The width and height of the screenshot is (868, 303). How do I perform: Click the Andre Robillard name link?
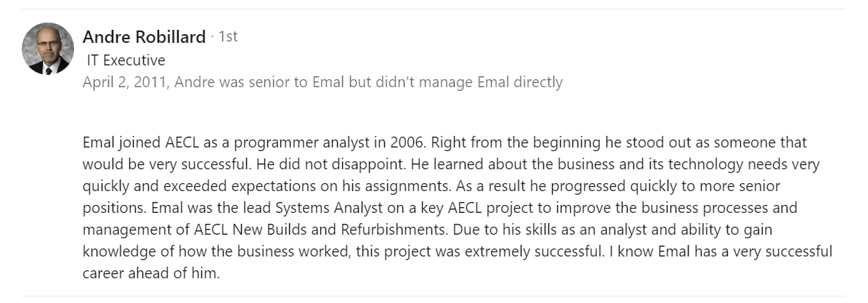click(144, 37)
